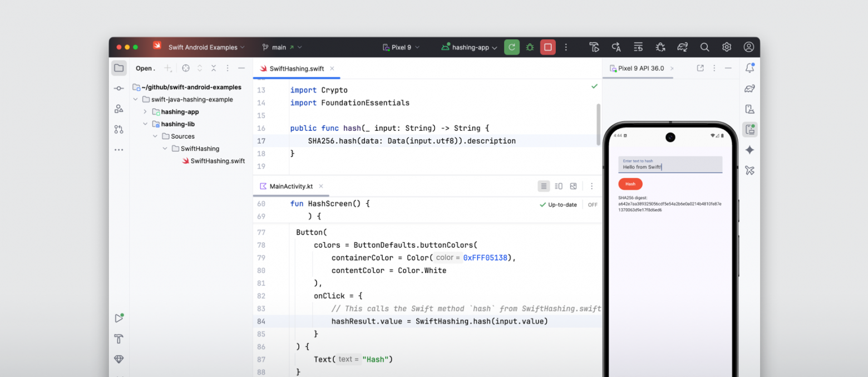
Task: Switch the editor to Split view mode
Action: 559,185
